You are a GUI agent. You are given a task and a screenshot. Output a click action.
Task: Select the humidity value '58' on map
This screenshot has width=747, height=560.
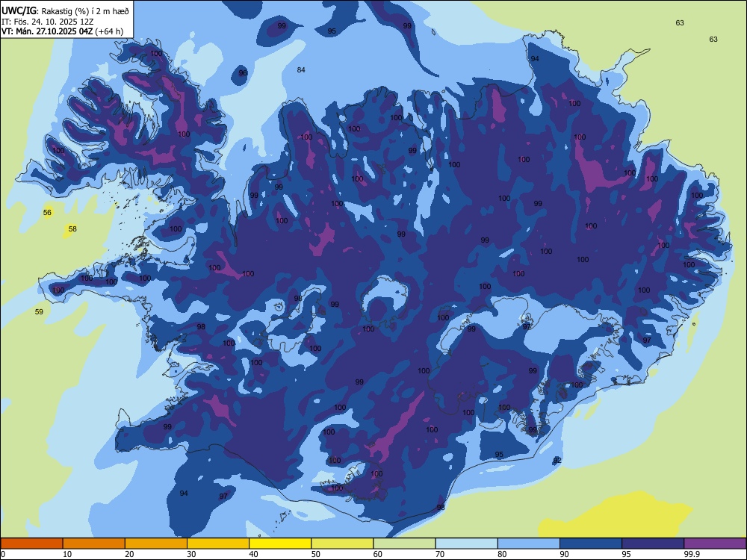[72, 228]
